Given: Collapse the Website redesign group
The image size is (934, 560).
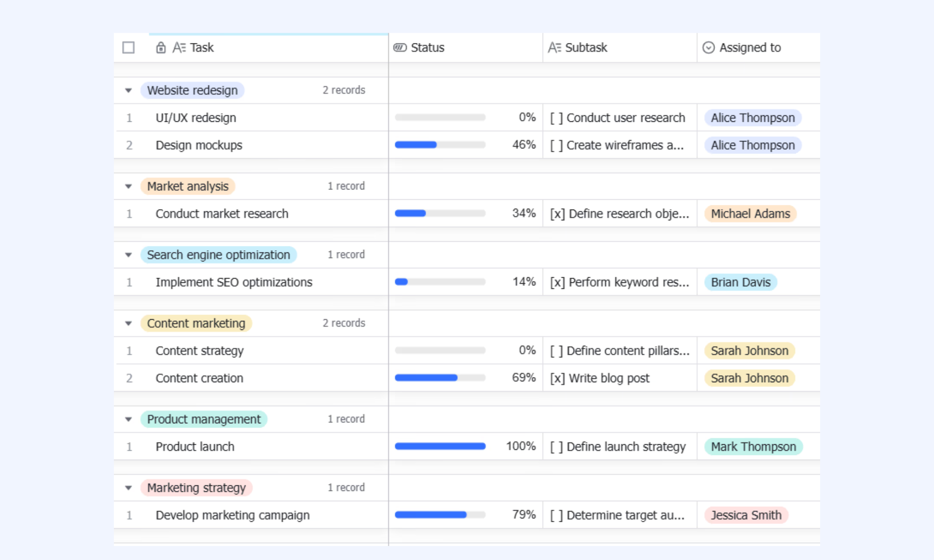Looking at the screenshot, I should [128, 91].
